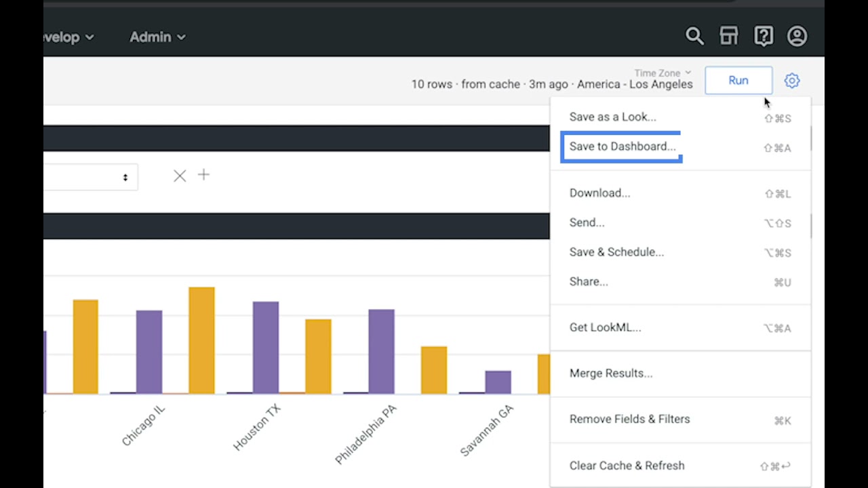The width and height of the screenshot is (868, 488).
Task: Click the Savannah GA purple bar
Action: (x=498, y=382)
